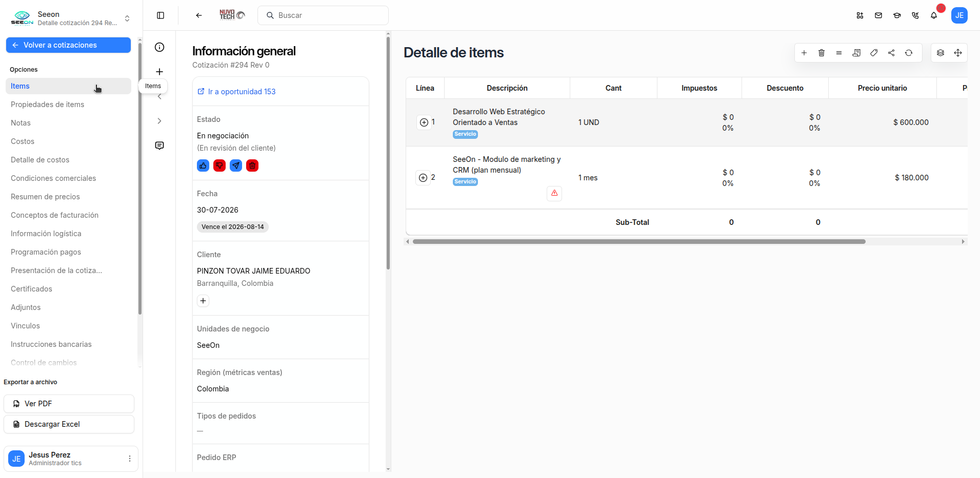The image size is (980, 478).
Task: Click the trash icon in the items toolbar
Action: pyautogui.click(x=822, y=53)
